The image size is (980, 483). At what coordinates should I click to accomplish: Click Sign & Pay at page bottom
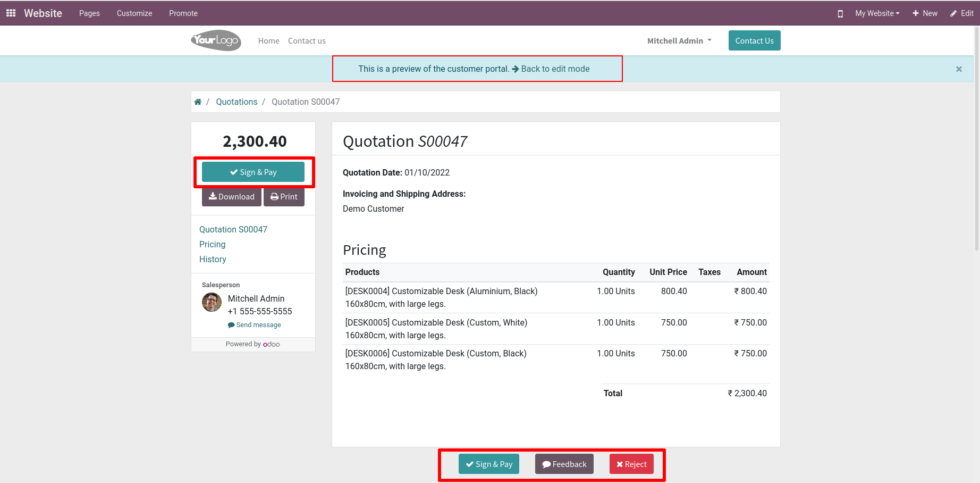(x=489, y=464)
